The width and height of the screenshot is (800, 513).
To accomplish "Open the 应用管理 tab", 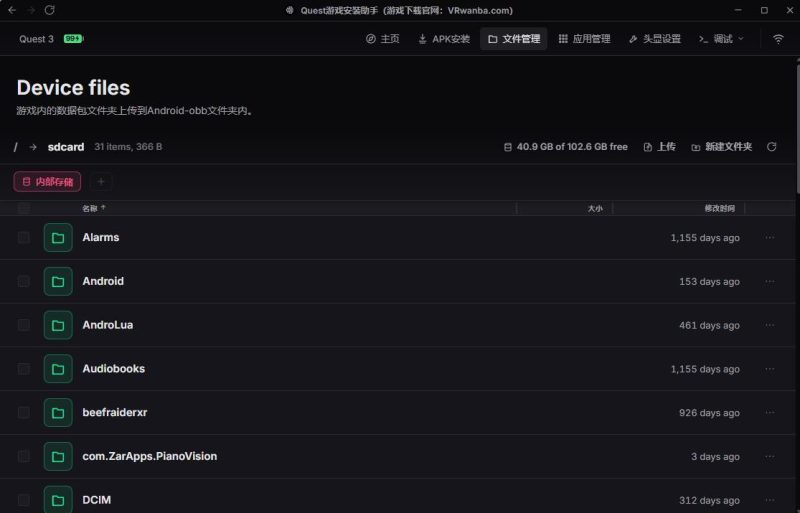I will [584, 39].
